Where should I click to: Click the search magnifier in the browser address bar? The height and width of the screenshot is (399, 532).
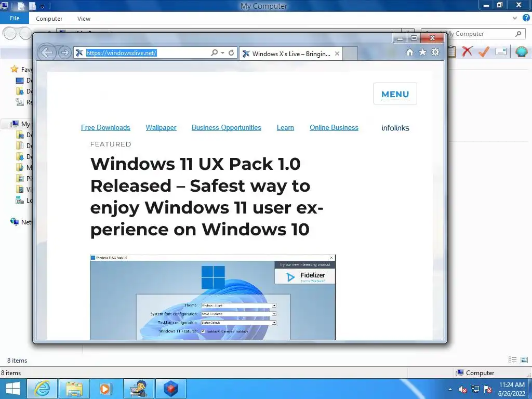pyautogui.click(x=214, y=52)
